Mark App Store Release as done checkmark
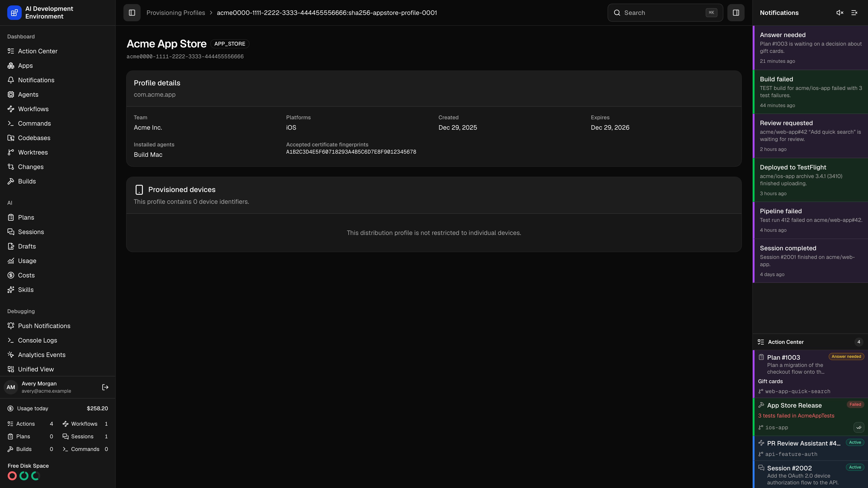Screen dimensions: 868x488 (859, 427)
